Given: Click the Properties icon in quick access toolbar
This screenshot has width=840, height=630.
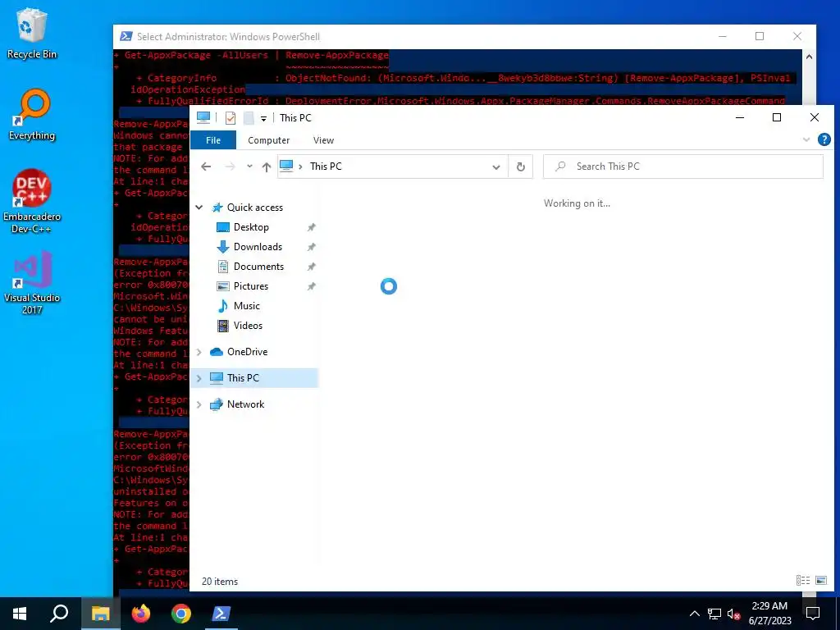Looking at the screenshot, I should pyautogui.click(x=231, y=118).
